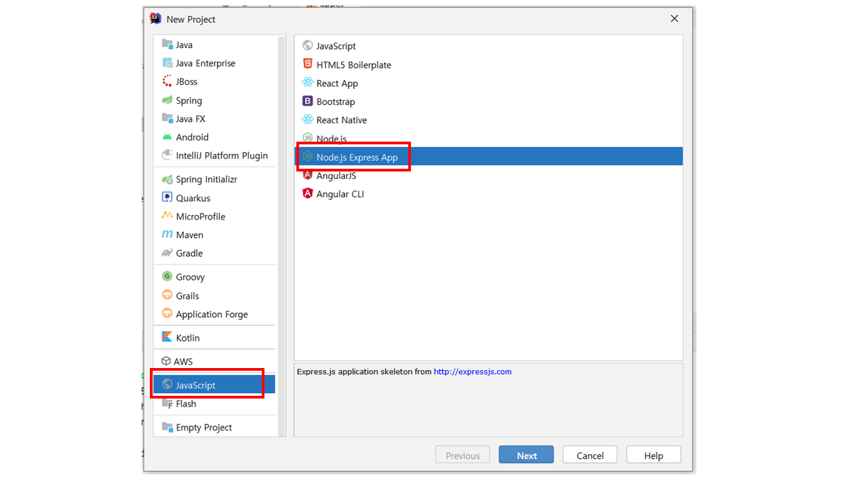Image resolution: width=868 pixels, height=488 pixels.
Task: Open Help for New Project
Action: pos(654,455)
